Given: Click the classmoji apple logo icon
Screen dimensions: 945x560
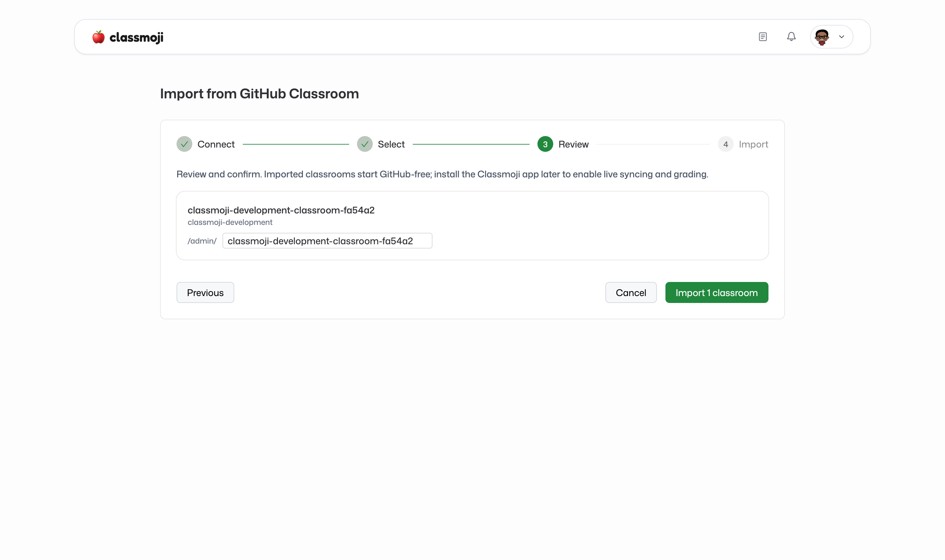Looking at the screenshot, I should click(x=98, y=37).
